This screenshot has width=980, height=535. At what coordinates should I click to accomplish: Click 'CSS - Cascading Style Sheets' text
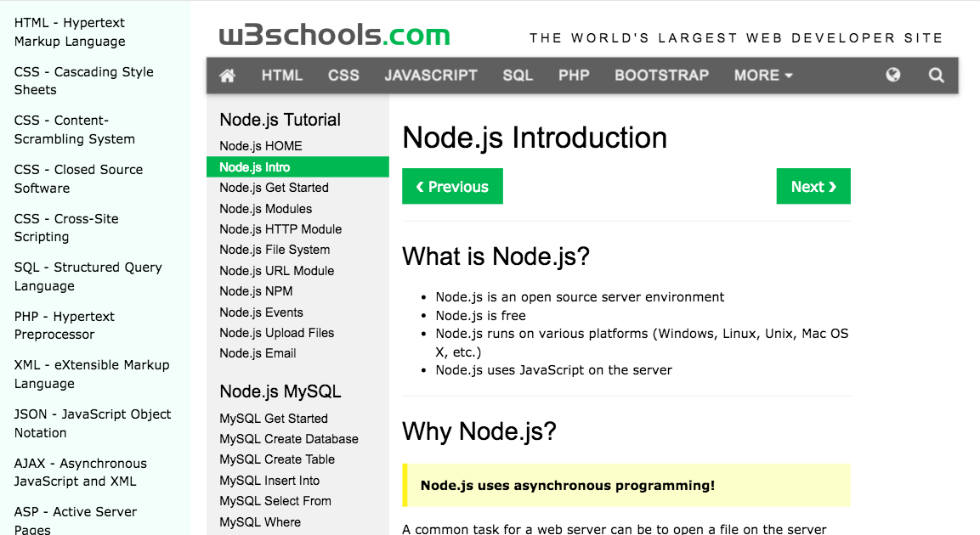[x=84, y=81]
